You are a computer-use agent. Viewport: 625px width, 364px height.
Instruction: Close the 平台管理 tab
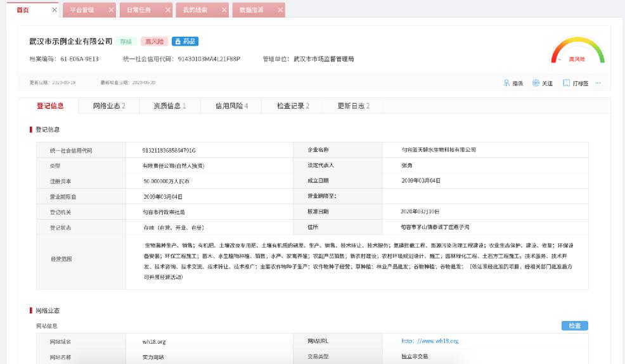pyautogui.click(x=112, y=10)
